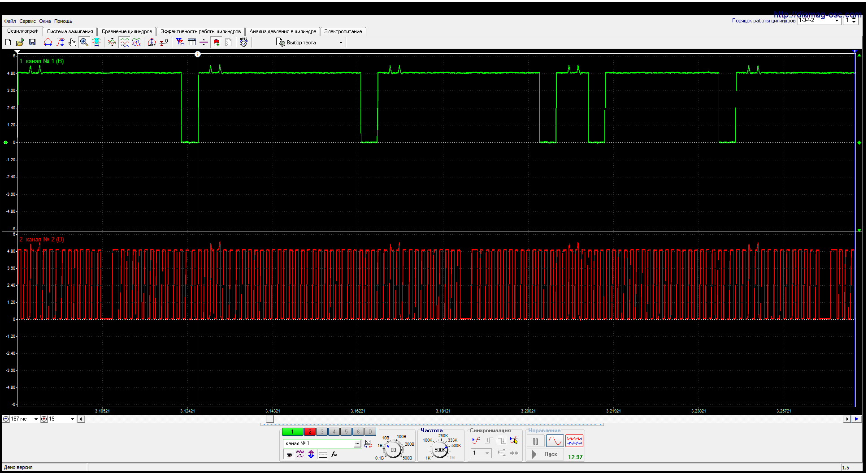
Task: Add a red flag marker
Action: (x=217, y=42)
